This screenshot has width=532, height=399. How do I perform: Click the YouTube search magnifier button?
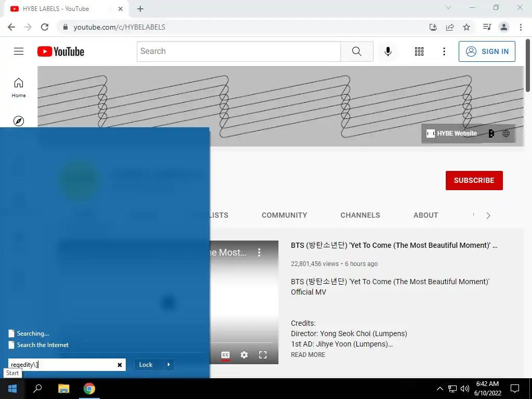click(356, 51)
